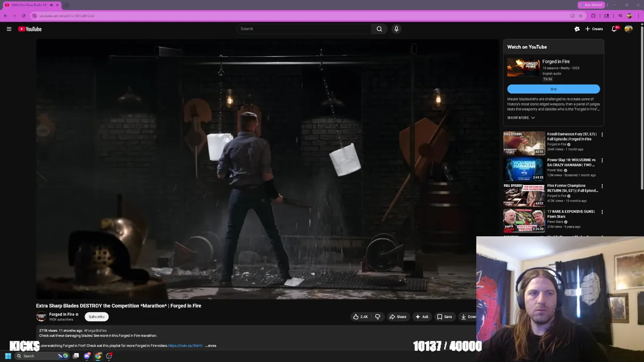Save the video to a playlist

(444, 317)
